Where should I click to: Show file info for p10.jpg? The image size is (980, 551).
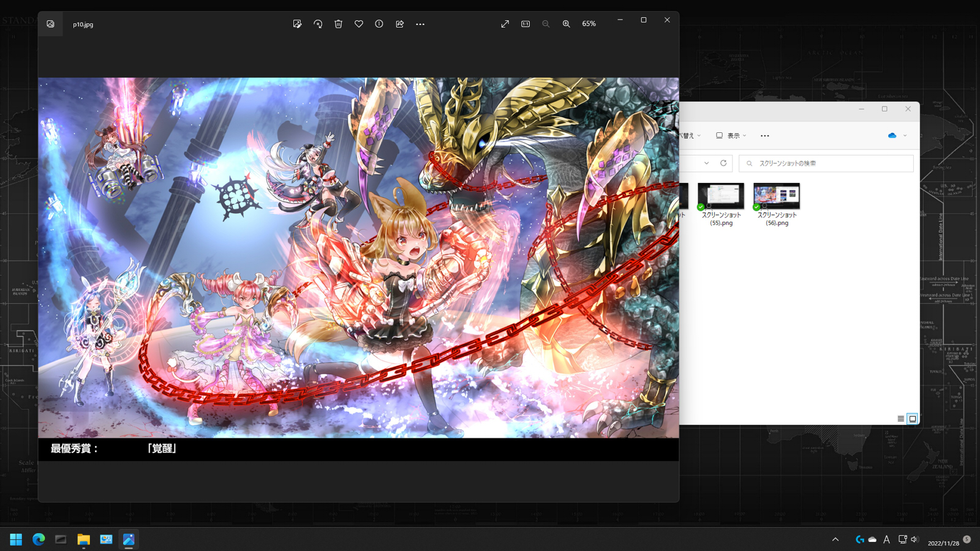[379, 24]
